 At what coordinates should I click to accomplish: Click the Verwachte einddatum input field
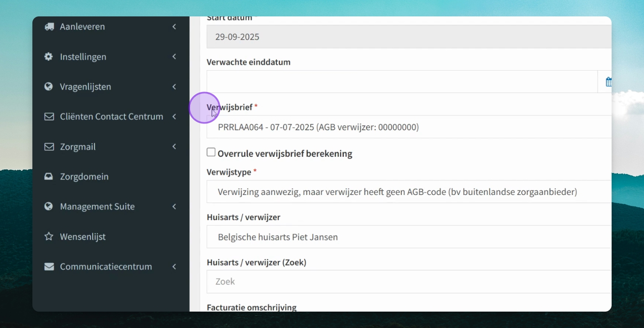point(402,82)
